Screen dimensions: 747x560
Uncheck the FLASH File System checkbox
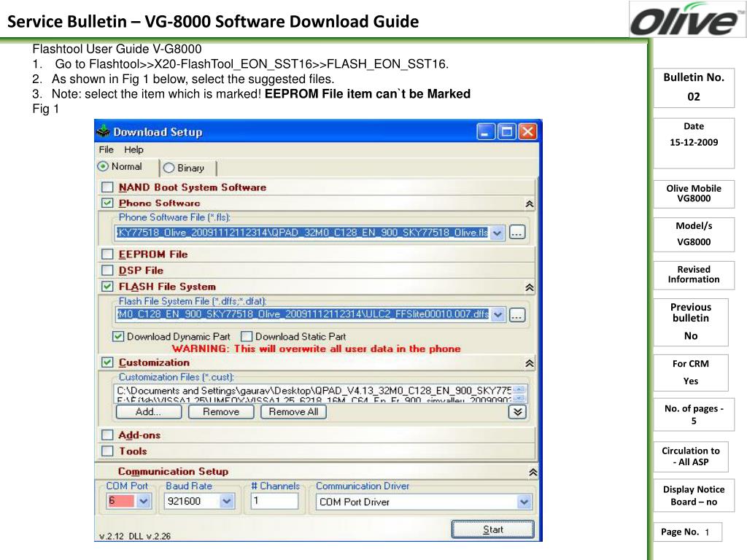[x=107, y=287]
